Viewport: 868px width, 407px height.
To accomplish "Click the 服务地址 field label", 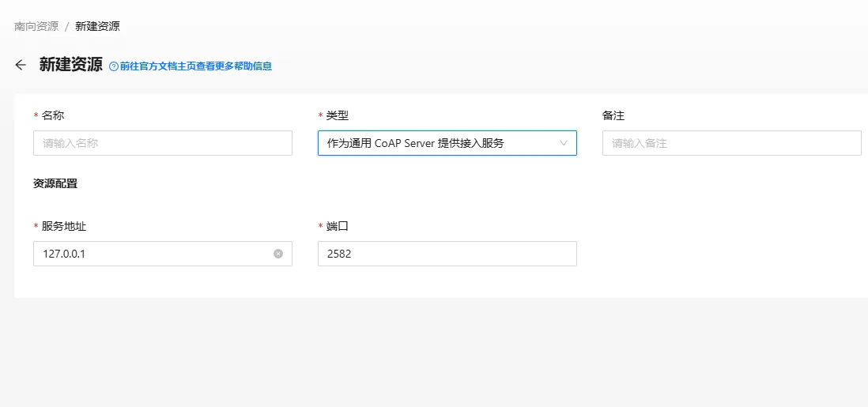I will (64, 226).
